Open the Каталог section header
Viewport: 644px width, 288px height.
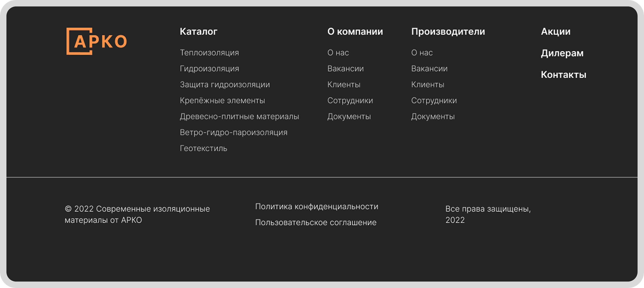[198, 32]
